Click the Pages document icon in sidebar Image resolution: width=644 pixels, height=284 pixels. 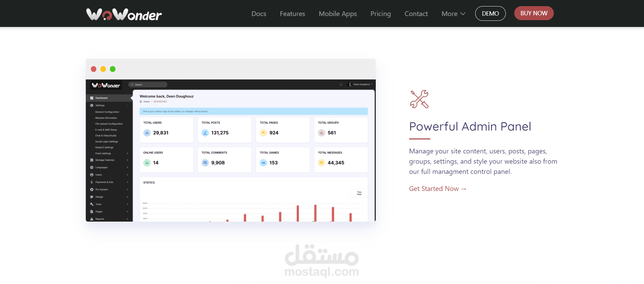92,212
